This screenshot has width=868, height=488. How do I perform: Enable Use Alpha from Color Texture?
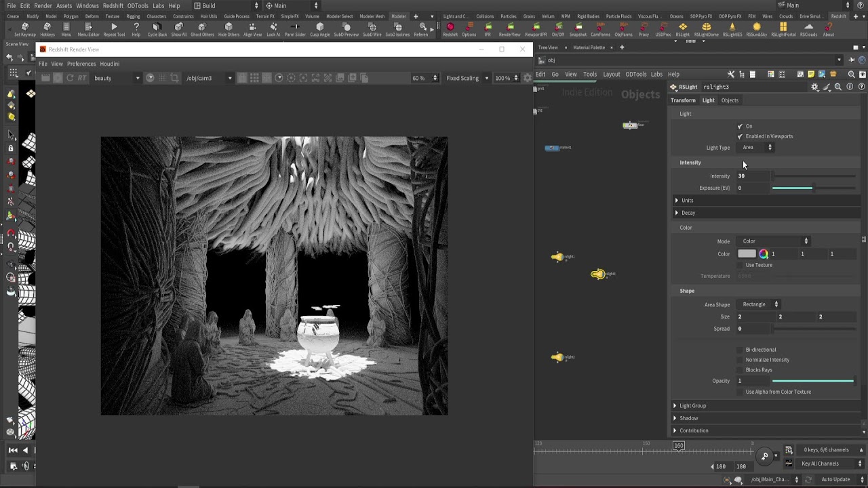[740, 392]
